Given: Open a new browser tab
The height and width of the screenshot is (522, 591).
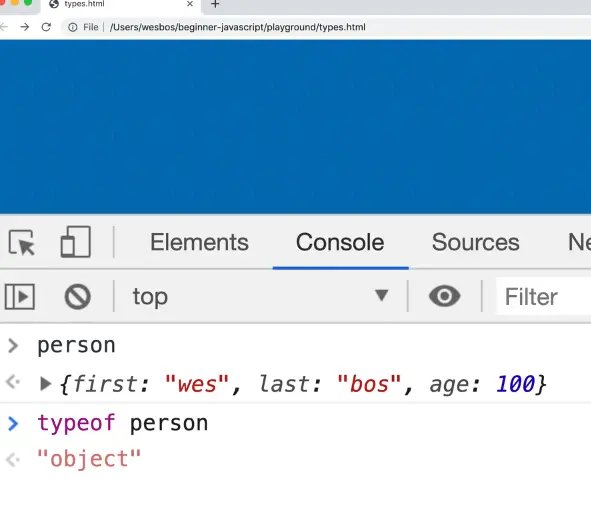Looking at the screenshot, I should [x=215, y=4].
